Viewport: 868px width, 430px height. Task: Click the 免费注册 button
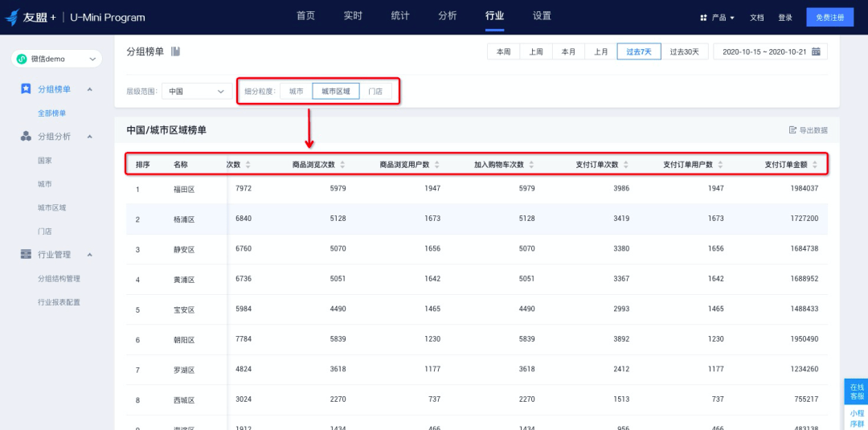[x=829, y=18]
